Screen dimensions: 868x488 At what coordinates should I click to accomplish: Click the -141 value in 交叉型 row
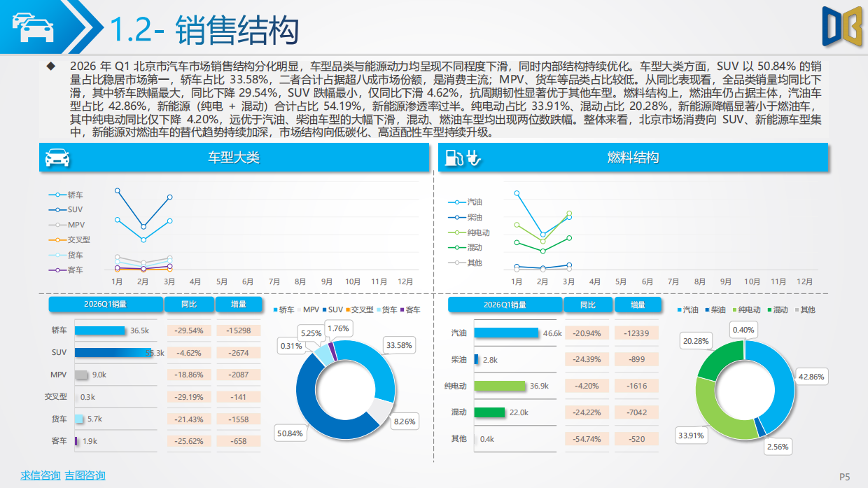tap(239, 397)
